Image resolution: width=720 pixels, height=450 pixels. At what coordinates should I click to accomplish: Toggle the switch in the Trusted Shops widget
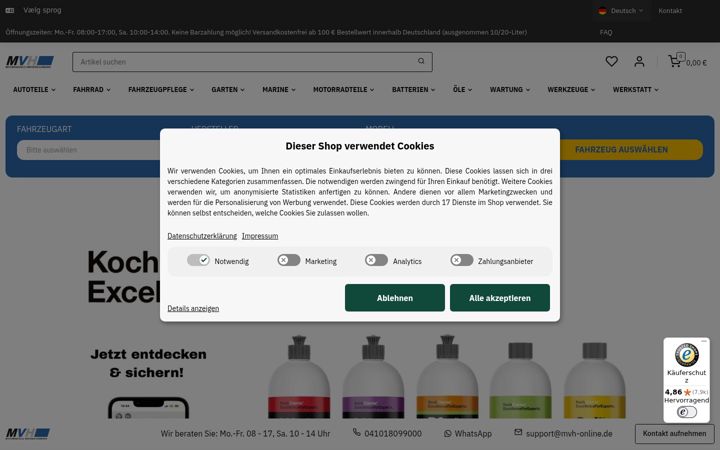coord(686,412)
